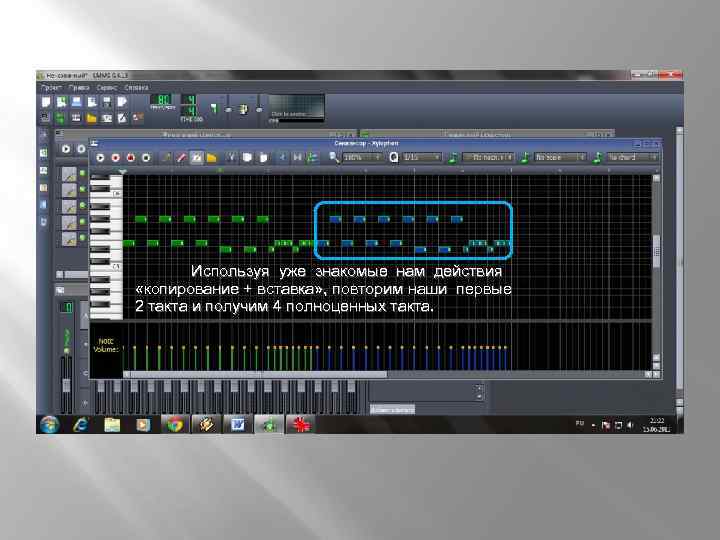
Task: Click the new-from-template icon in main toolbar
Action: tap(62, 102)
